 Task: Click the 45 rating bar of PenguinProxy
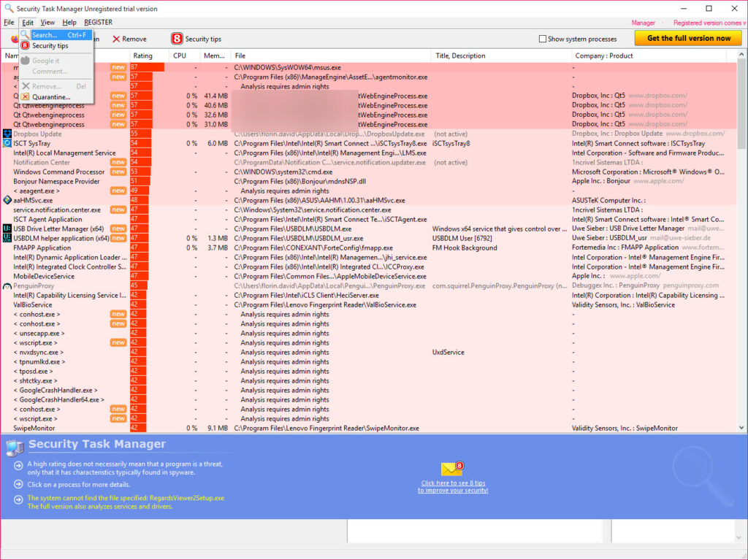[x=138, y=285]
